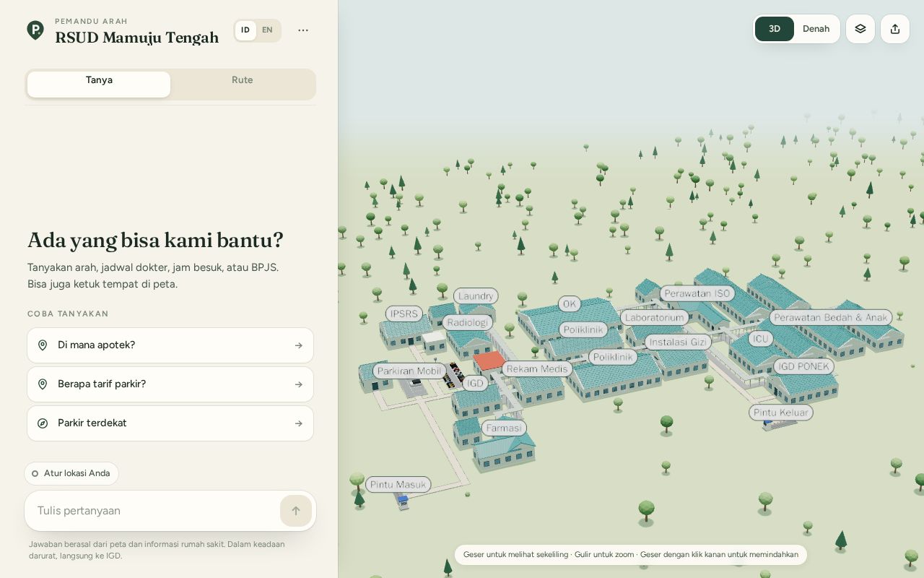This screenshot has height=578, width=924.
Task: Click arrow on Di mana apotek row
Action: [299, 345]
